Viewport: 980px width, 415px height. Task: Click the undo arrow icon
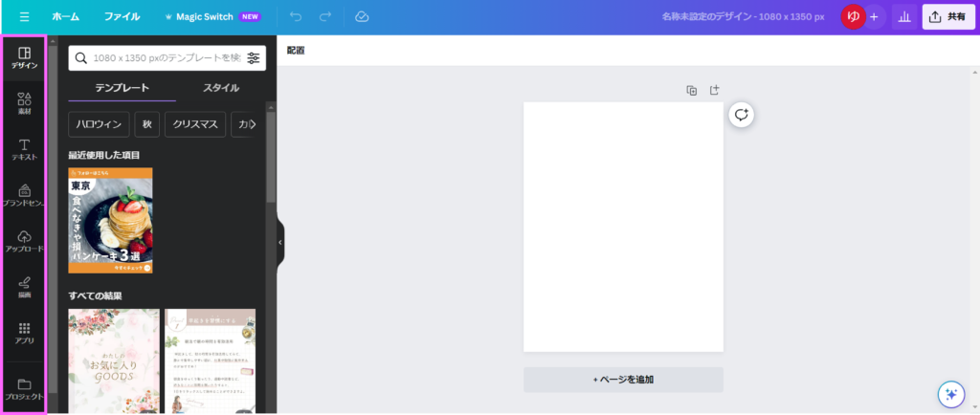295,17
